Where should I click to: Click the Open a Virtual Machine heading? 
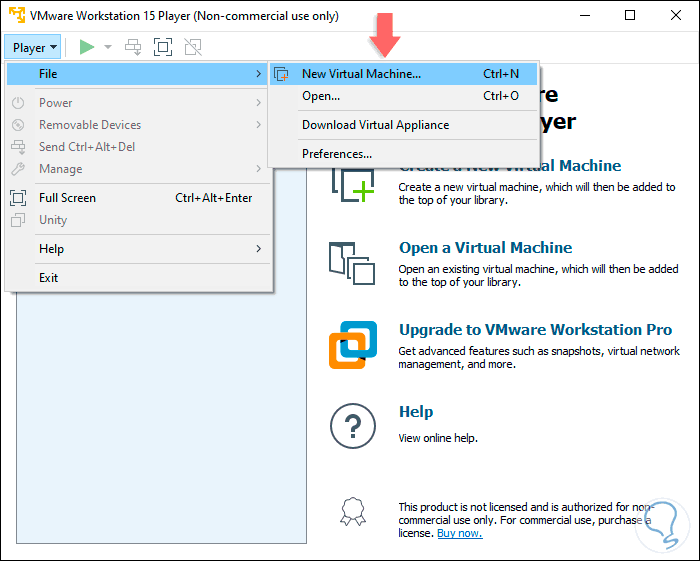pos(485,248)
